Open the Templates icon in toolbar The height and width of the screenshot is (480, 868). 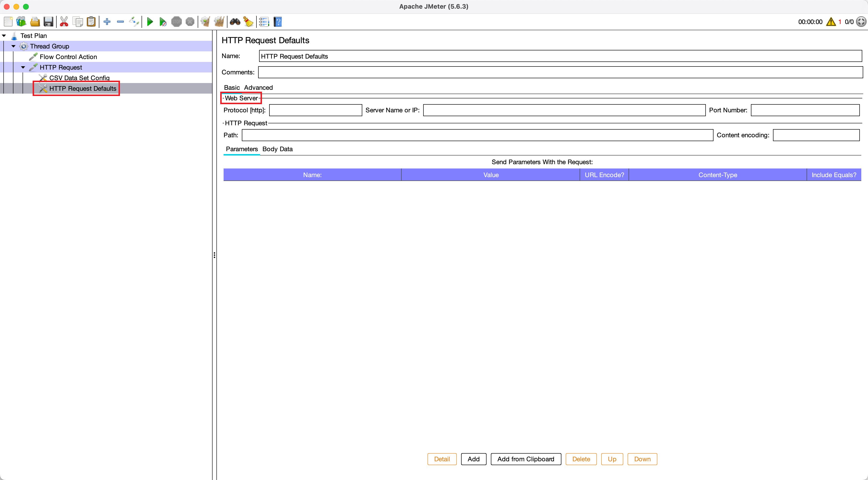(21, 22)
